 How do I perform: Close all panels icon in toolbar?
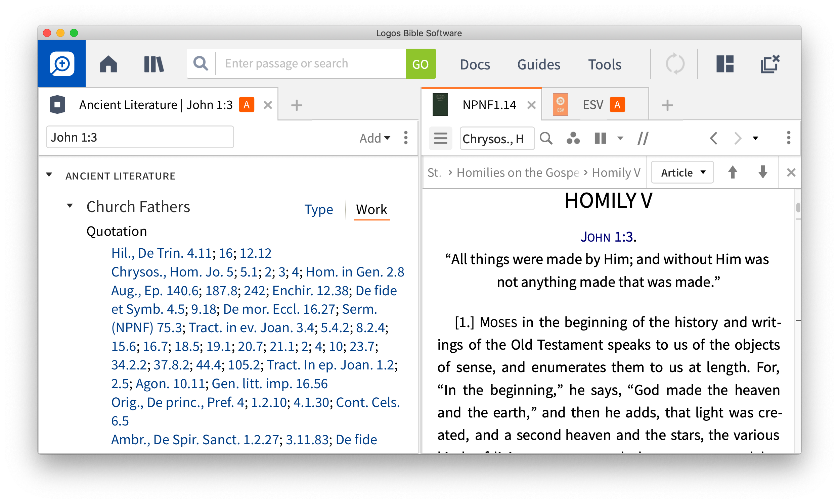770,64
